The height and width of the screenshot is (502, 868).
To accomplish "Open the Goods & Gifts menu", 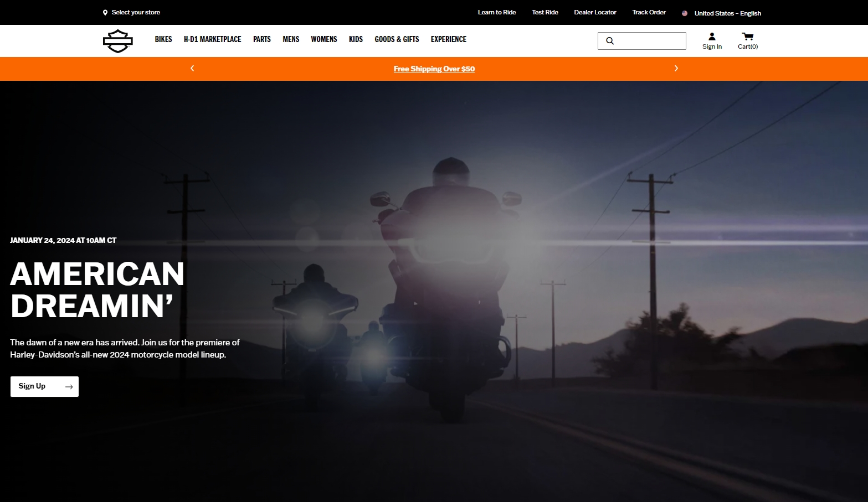I will 397,39.
